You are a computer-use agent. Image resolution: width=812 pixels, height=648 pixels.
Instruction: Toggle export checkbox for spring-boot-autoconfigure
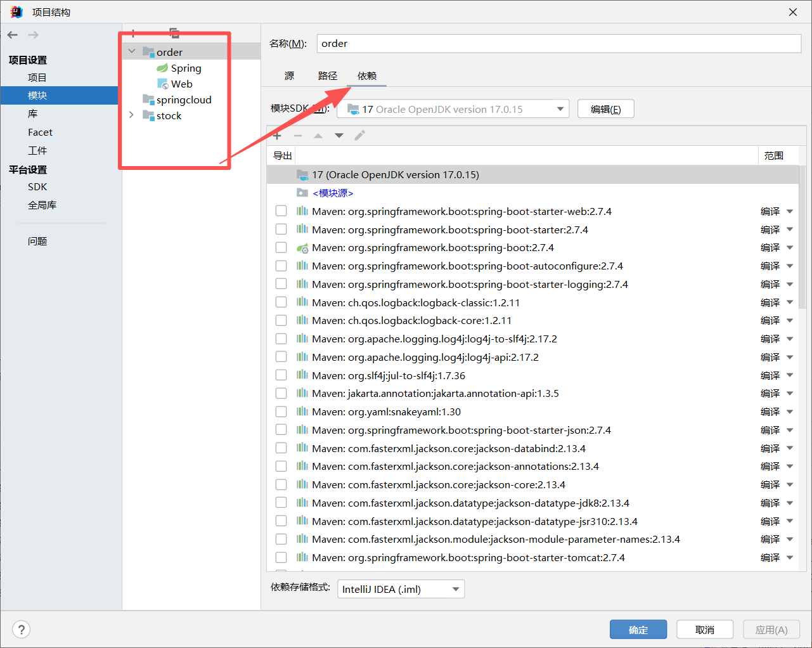(x=281, y=266)
